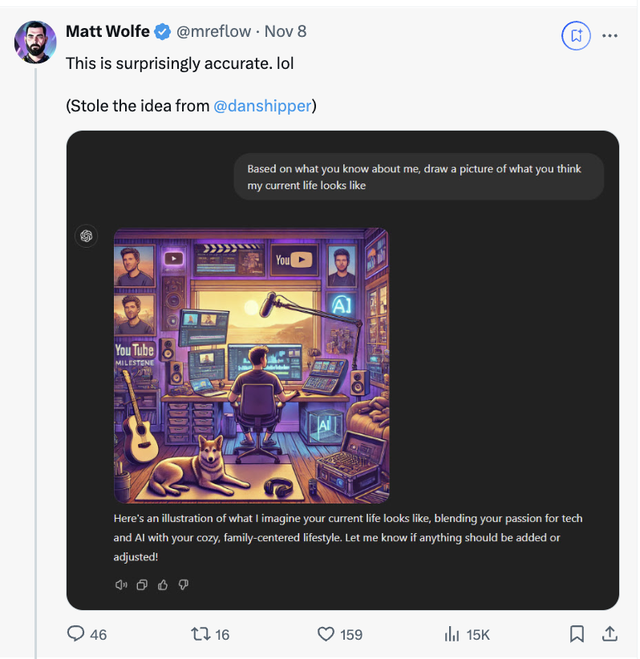Like the tweet with heart icon
This screenshot has width=640, height=659.
(x=326, y=634)
